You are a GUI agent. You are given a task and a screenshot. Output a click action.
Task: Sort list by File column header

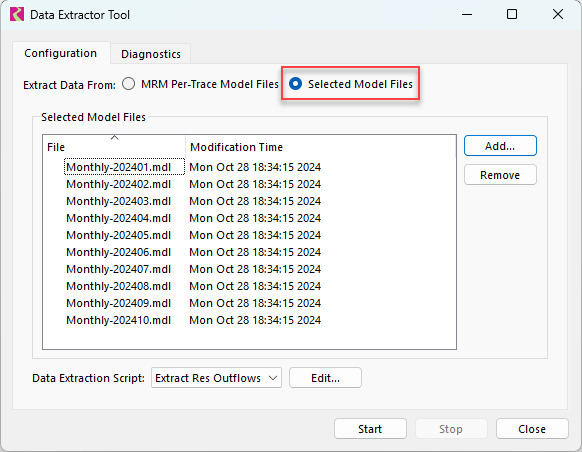[x=114, y=147]
